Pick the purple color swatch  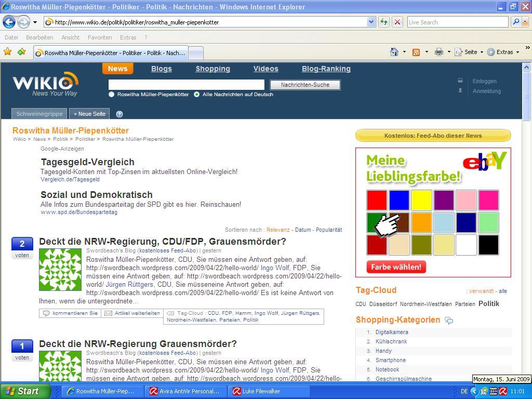(444, 200)
